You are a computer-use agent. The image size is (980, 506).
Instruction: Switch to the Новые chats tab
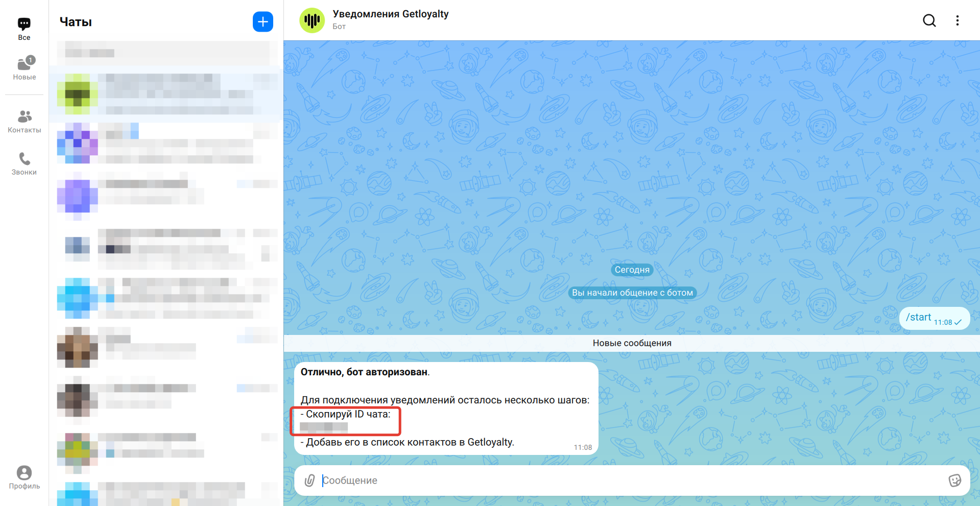click(x=24, y=68)
